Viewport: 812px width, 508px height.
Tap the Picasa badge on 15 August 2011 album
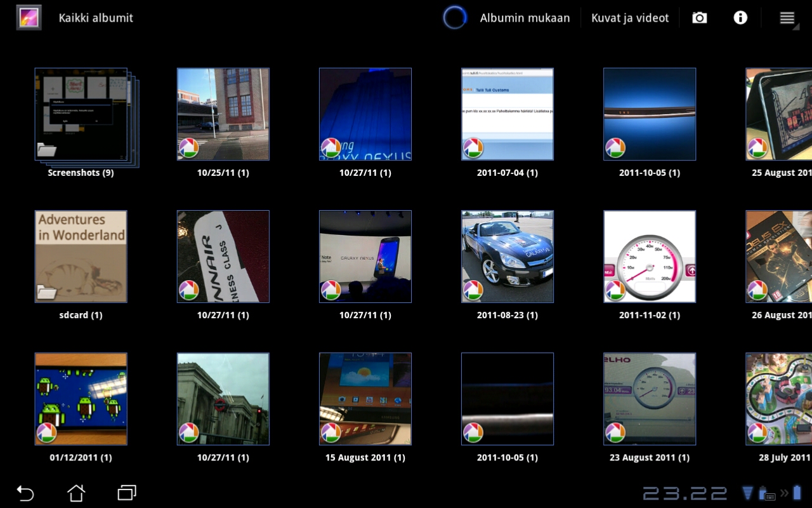pos(331,432)
